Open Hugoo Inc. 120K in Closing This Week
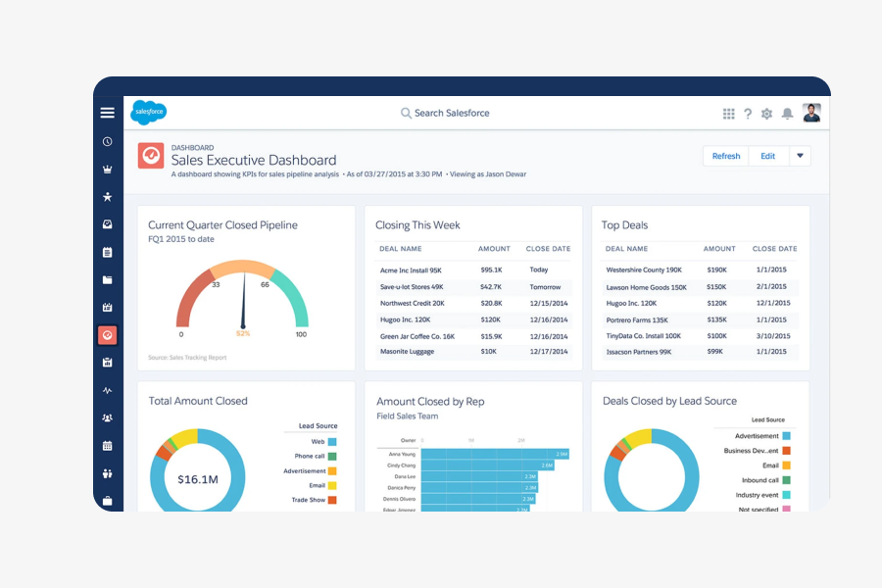 [x=405, y=319]
